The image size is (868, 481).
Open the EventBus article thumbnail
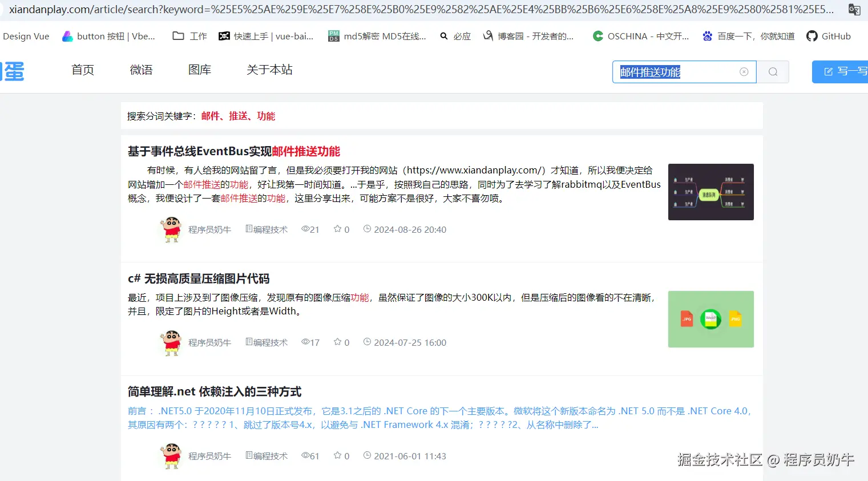pyautogui.click(x=711, y=192)
